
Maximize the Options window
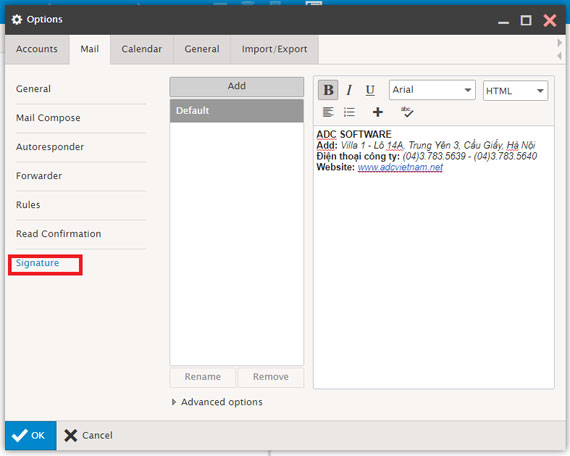pos(526,20)
